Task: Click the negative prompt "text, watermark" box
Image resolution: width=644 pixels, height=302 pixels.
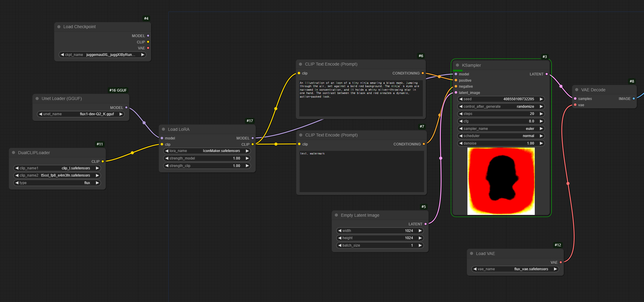Action: [362, 172]
